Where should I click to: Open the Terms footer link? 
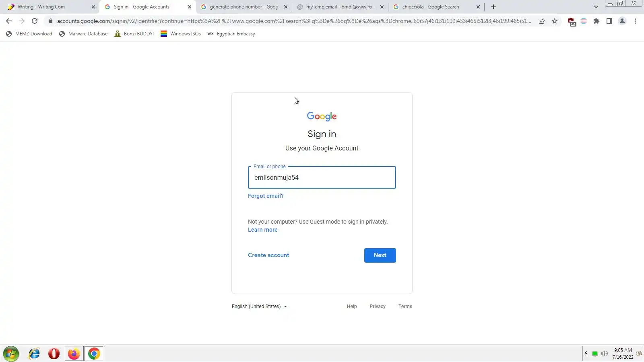tap(405, 306)
